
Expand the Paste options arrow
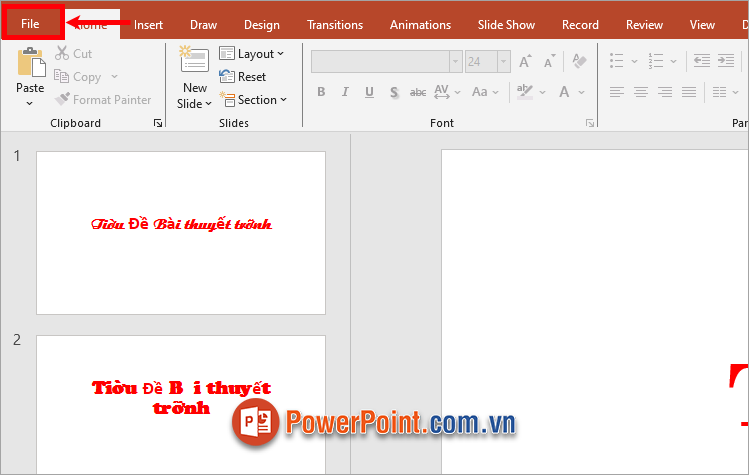30,103
